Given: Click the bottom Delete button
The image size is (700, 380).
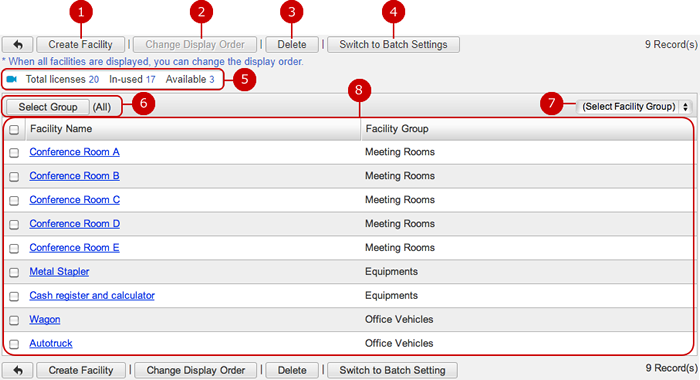Looking at the screenshot, I should 292,370.
